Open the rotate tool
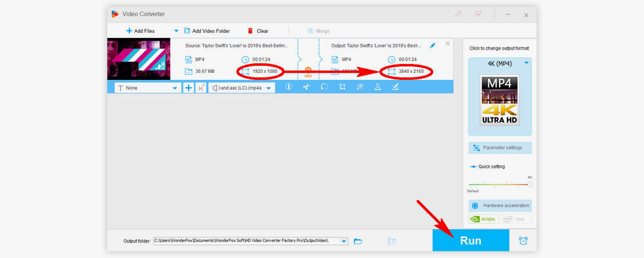This screenshot has width=644, height=258. (324, 87)
